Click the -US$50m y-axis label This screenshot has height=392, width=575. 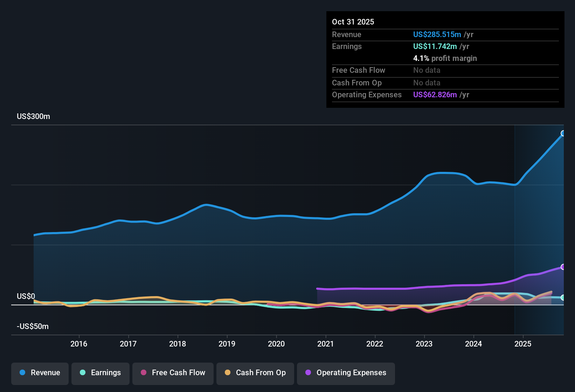33,327
